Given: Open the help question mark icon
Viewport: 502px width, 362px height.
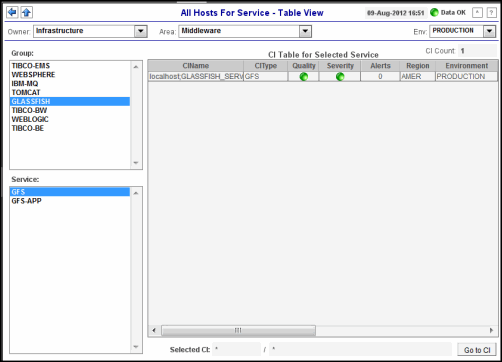Looking at the screenshot, I should pos(491,13).
